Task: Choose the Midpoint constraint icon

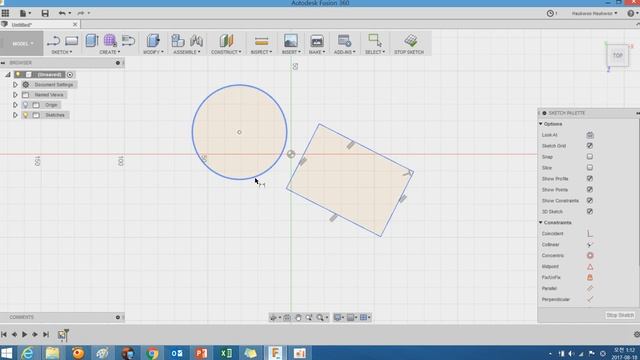Action: tap(590, 267)
